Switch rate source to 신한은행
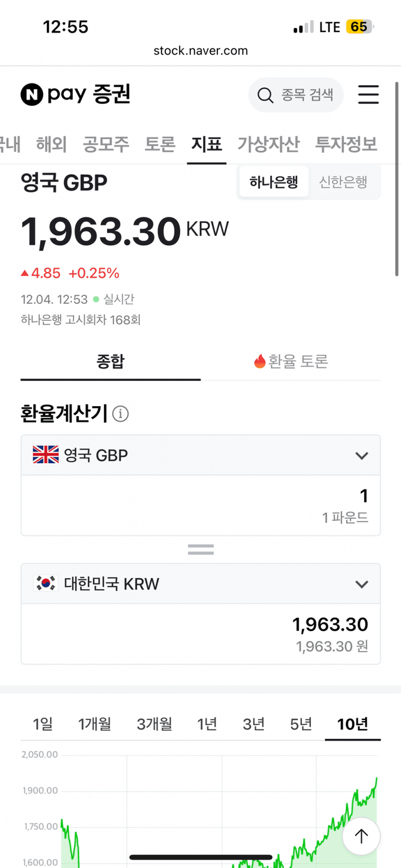 coord(343,182)
